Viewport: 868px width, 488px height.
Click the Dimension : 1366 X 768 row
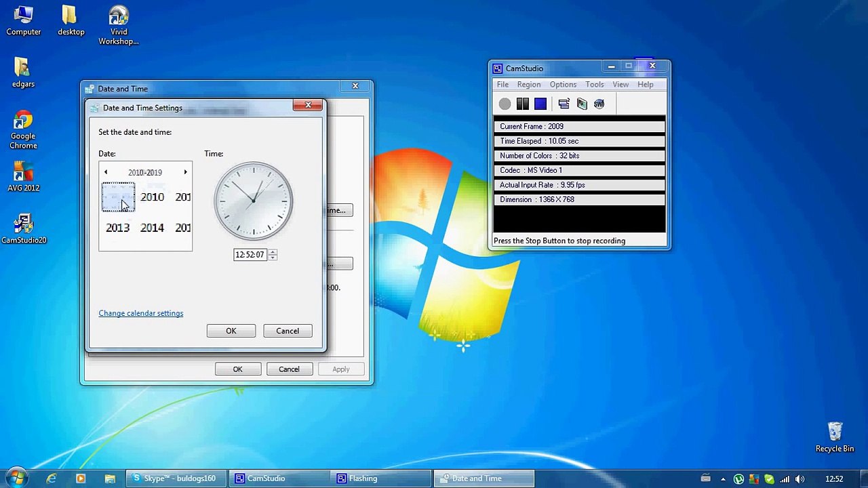point(580,199)
